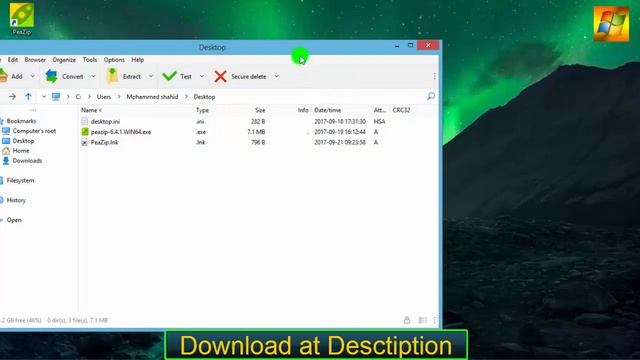Open the toolbar three-dot overflow menu

click(x=435, y=76)
